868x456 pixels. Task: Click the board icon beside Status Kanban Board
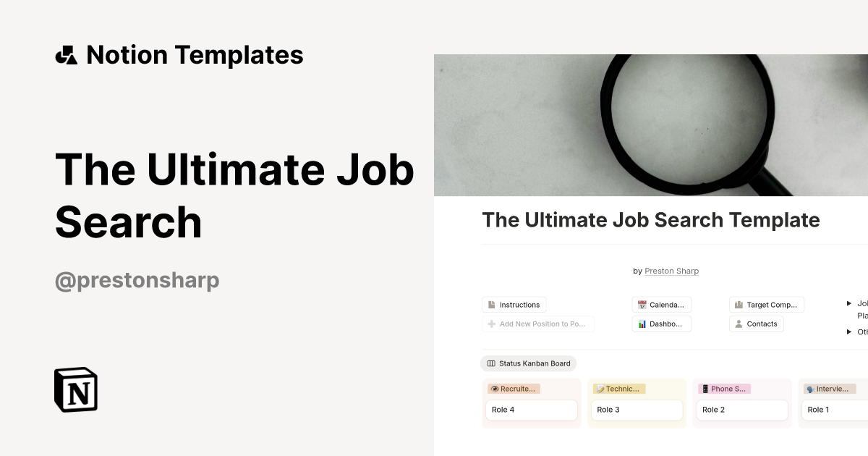pyautogui.click(x=492, y=363)
